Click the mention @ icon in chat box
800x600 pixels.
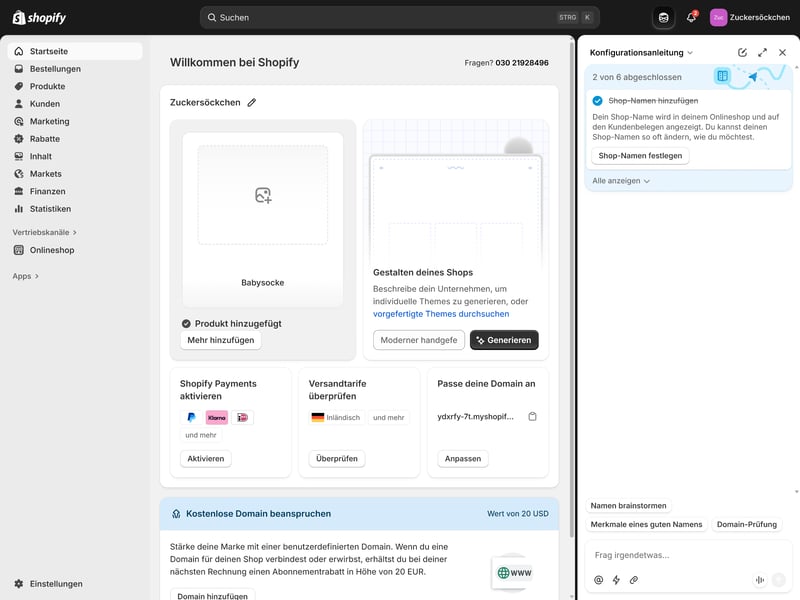599,580
